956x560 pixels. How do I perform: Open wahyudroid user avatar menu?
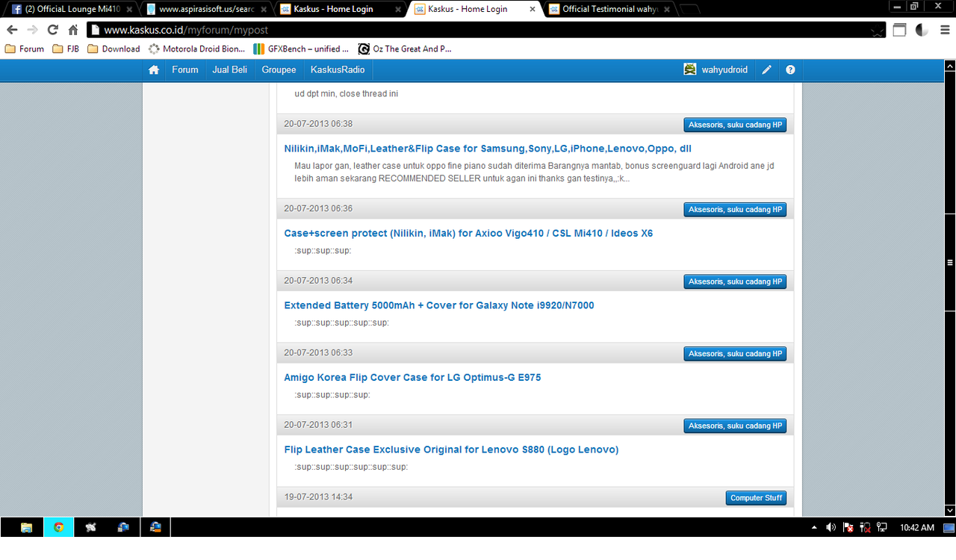click(690, 69)
